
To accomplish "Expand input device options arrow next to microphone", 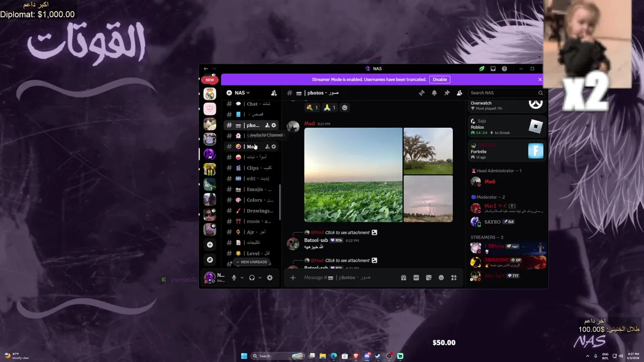I will coord(242,278).
